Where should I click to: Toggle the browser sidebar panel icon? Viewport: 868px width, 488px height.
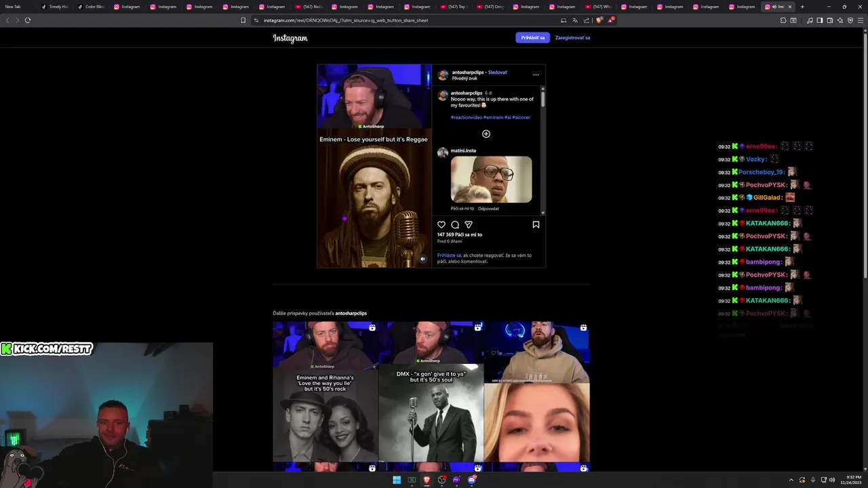coord(820,20)
